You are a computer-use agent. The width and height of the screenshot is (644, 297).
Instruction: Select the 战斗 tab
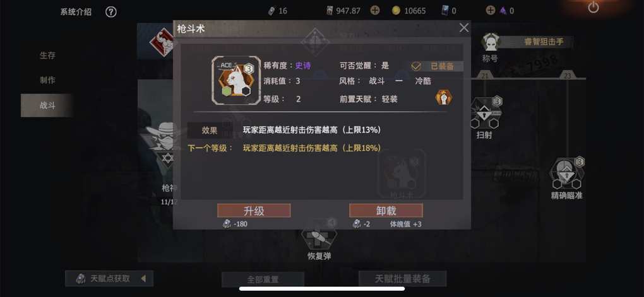[47, 105]
